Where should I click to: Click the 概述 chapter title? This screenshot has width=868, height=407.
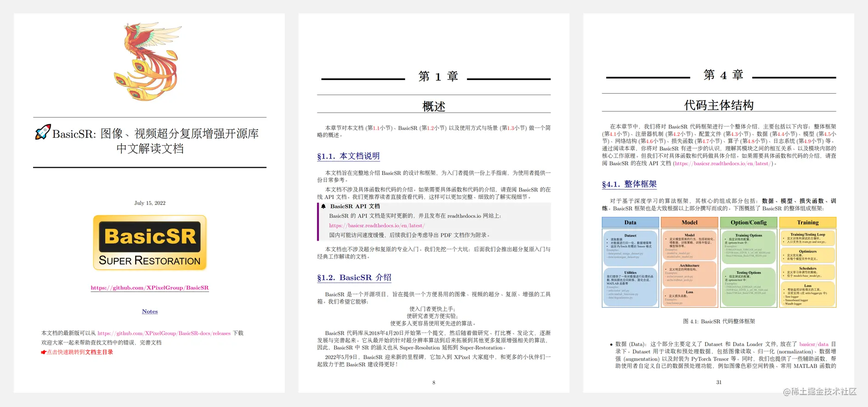pyautogui.click(x=434, y=107)
